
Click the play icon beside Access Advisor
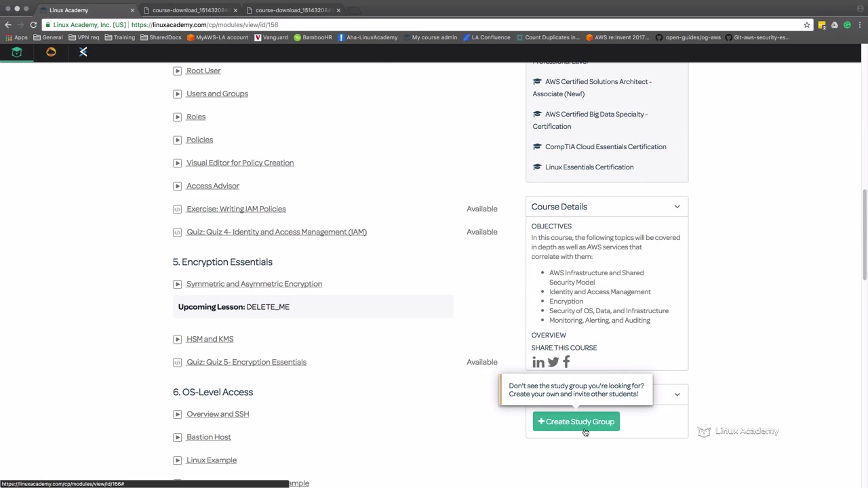(x=177, y=186)
